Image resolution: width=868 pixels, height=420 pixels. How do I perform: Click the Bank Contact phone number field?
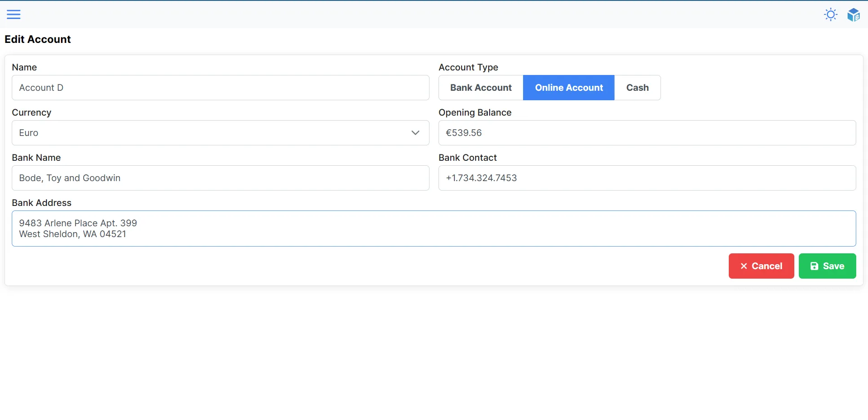click(x=647, y=178)
